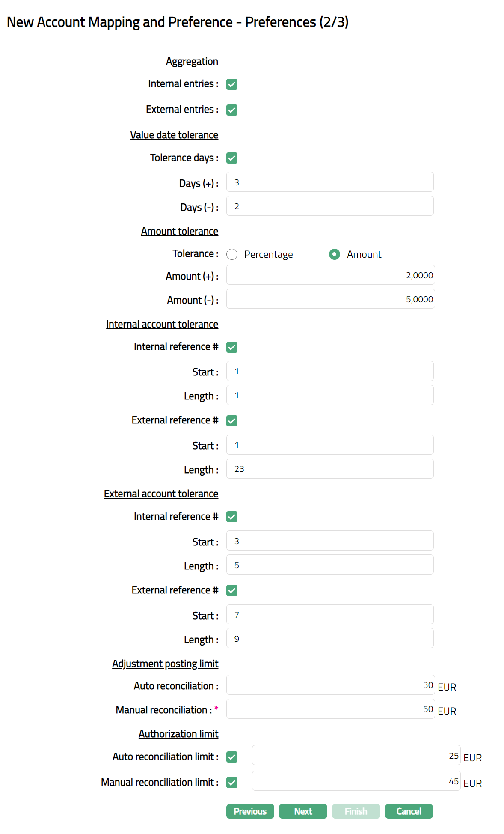Screen dimensions: 504x834
Task: Uncheck the External entries aggregation checkbox
Action: point(232,110)
